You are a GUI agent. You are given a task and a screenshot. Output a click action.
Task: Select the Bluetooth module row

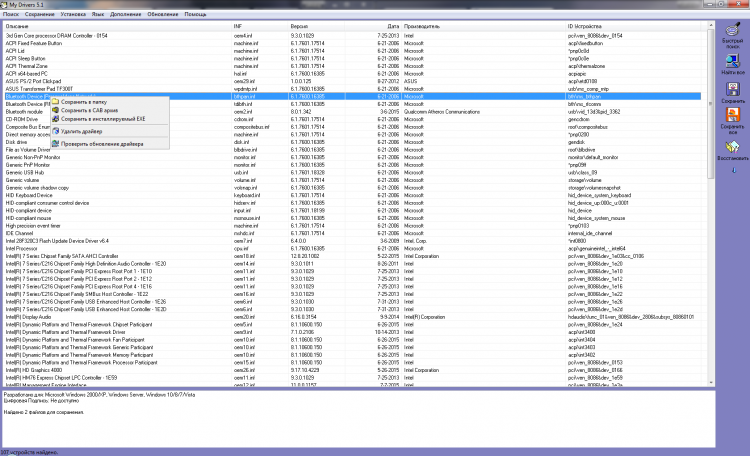[353, 111]
